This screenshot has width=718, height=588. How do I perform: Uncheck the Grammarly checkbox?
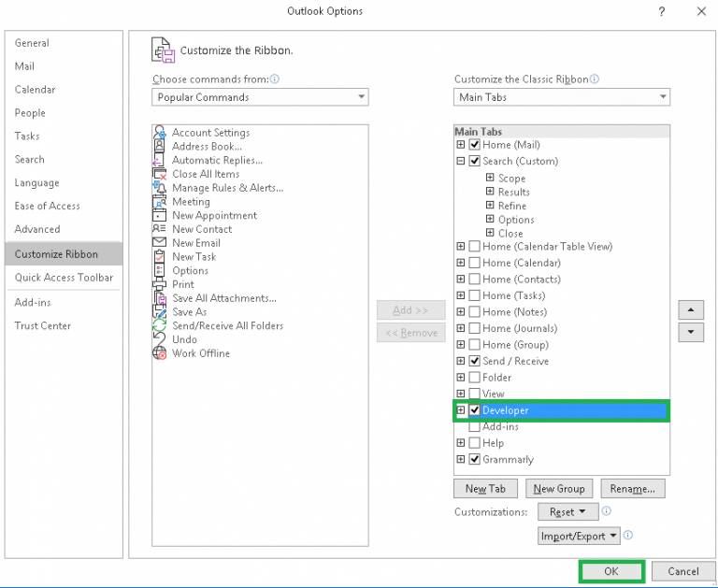point(475,459)
